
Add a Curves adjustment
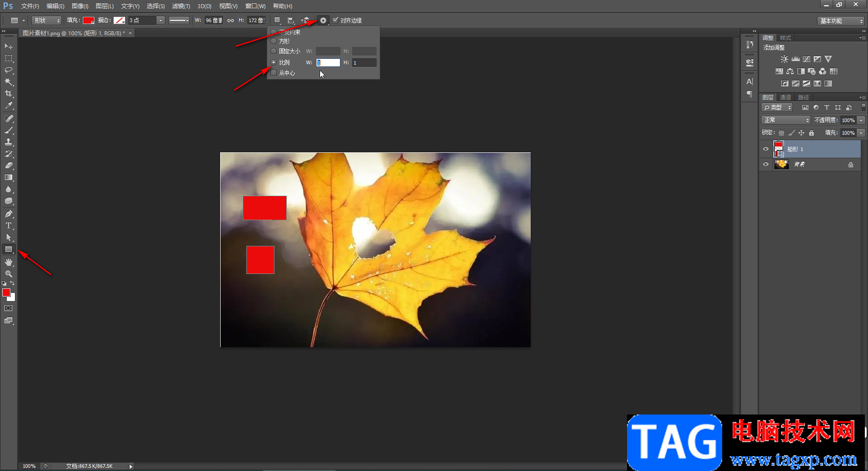tap(807, 59)
